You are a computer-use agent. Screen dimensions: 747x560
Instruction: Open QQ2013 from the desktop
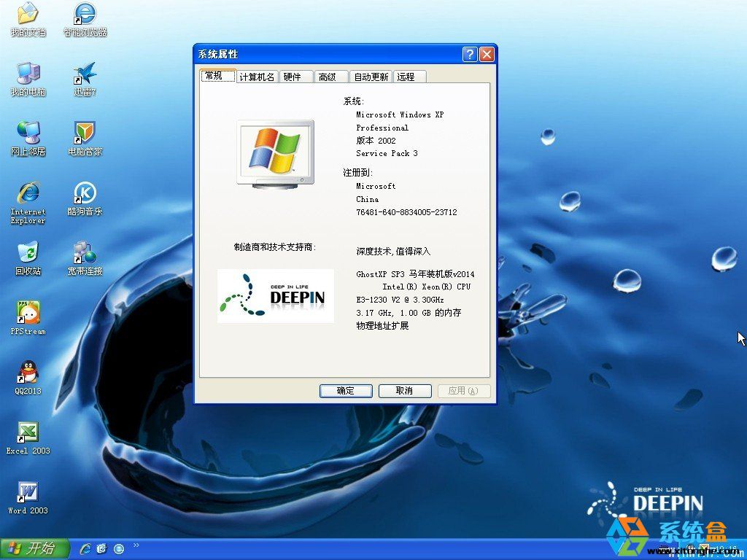pyautogui.click(x=28, y=376)
